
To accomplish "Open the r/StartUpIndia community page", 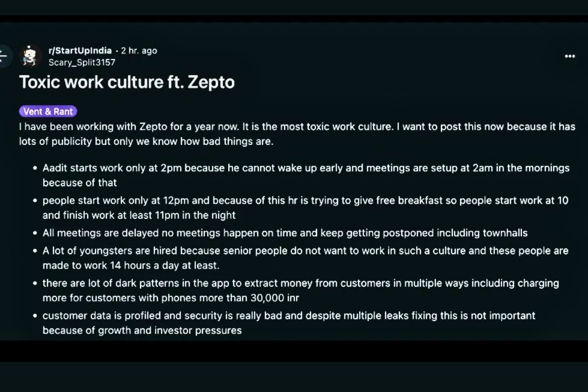I will (78, 50).
